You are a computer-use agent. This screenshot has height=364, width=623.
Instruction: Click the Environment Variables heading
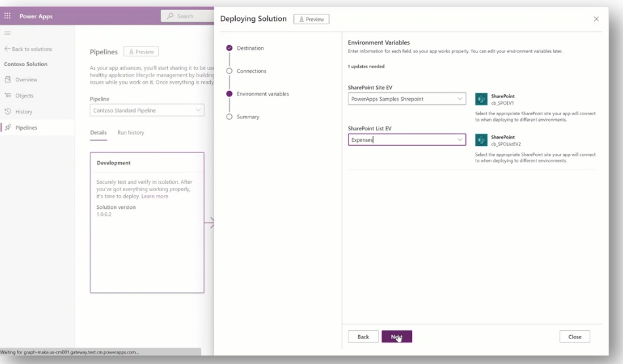[379, 43]
